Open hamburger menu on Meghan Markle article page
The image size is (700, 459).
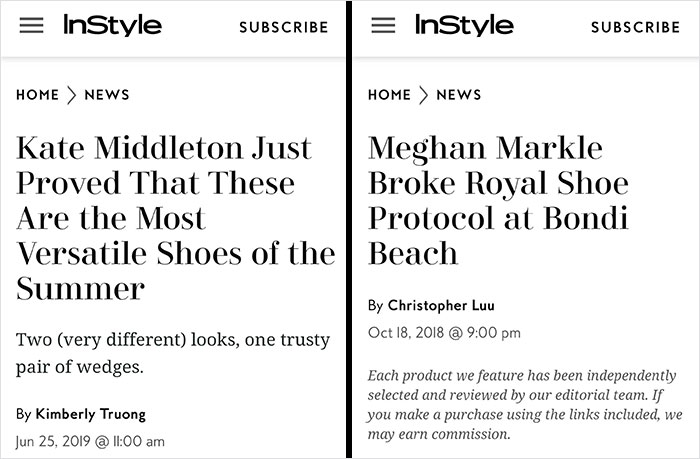coord(383,27)
